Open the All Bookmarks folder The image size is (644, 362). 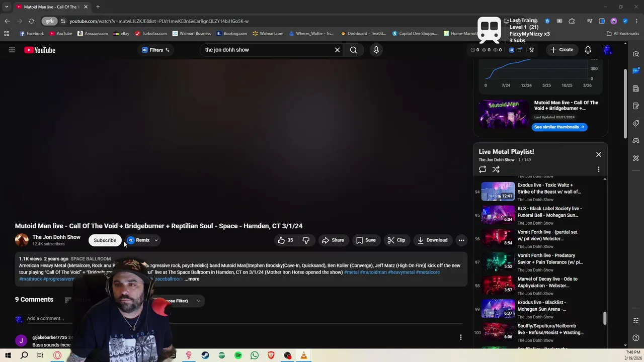[x=623, y=34]
